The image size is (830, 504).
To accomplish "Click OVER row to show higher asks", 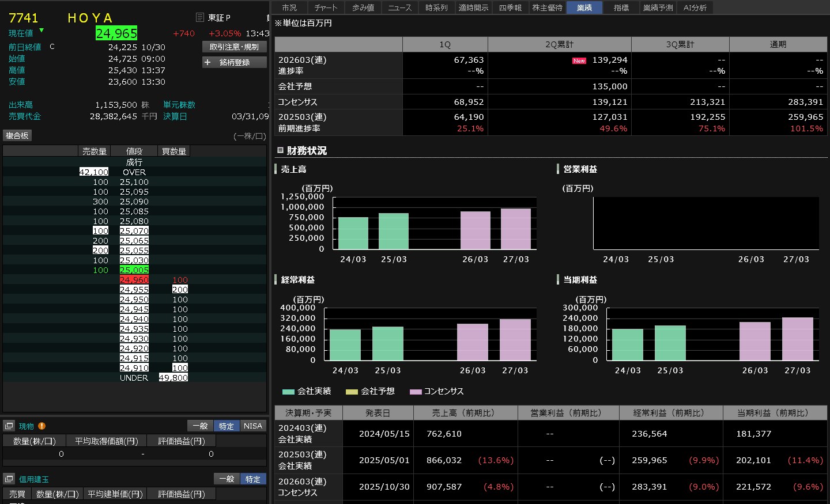I will click(x=134, y=172).
